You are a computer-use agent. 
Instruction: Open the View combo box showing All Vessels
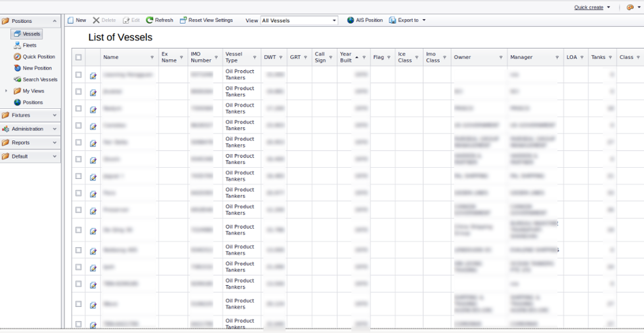pyautogui.click(x=299, y=20)
